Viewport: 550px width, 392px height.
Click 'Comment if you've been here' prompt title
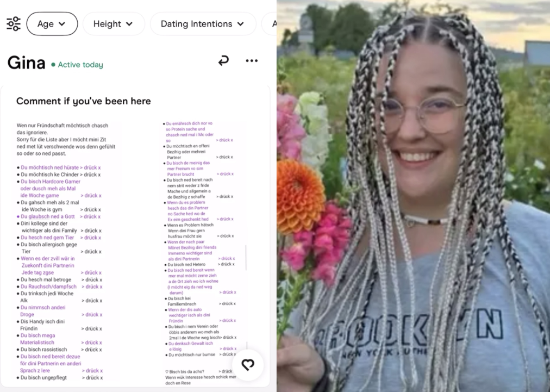pos(84,101)
